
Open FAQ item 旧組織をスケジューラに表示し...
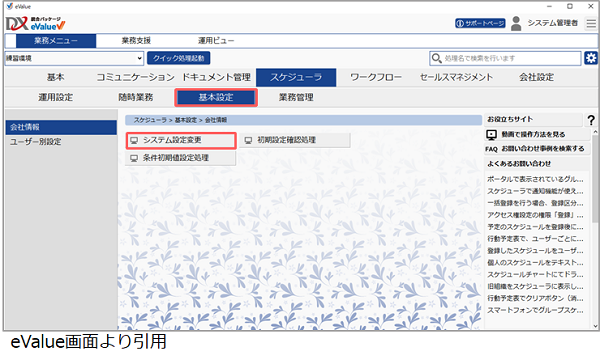click(535, 286)
